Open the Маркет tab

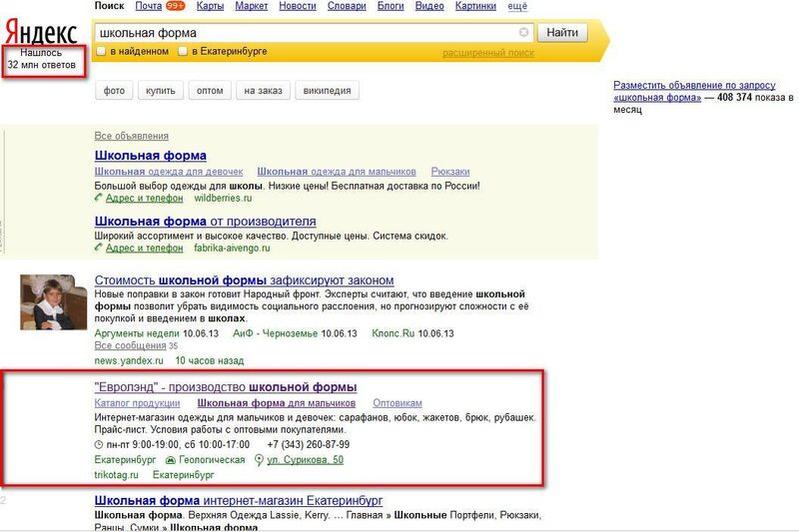(252, 6)
